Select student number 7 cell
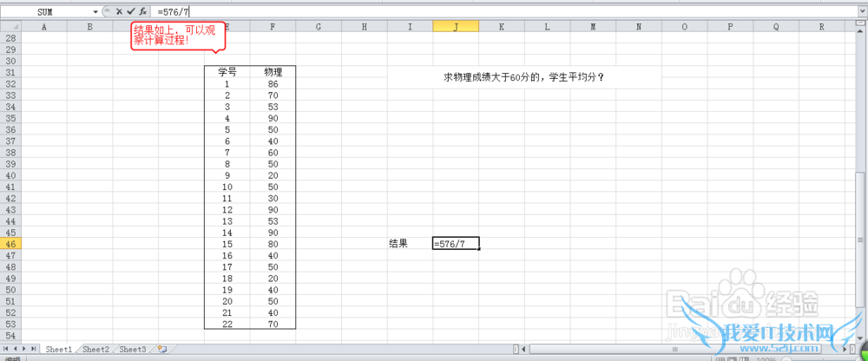Image resolution: width=868 pixels, height=361 pixels. [227, 152]
